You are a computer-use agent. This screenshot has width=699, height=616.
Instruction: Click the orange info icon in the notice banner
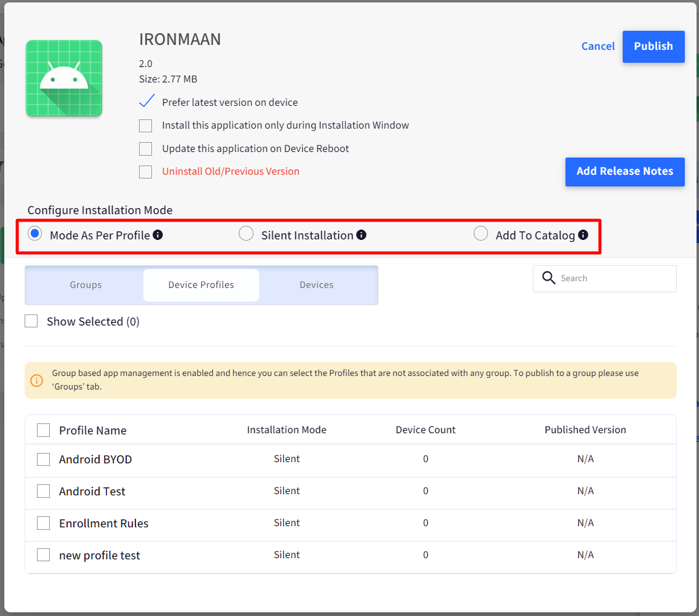(37, 380)
